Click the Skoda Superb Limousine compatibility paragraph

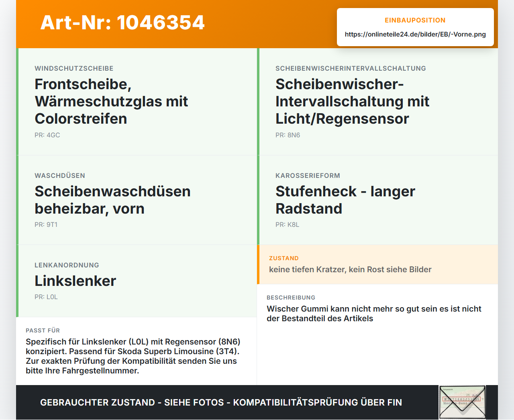pos(133,357)
